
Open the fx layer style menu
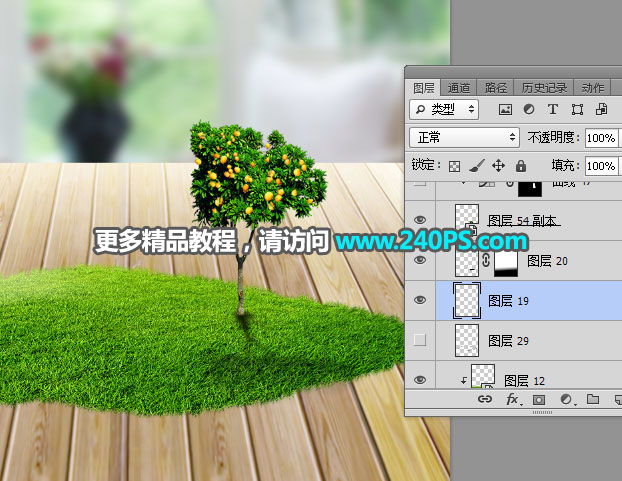pyautogui.click(x=512, y=399)
